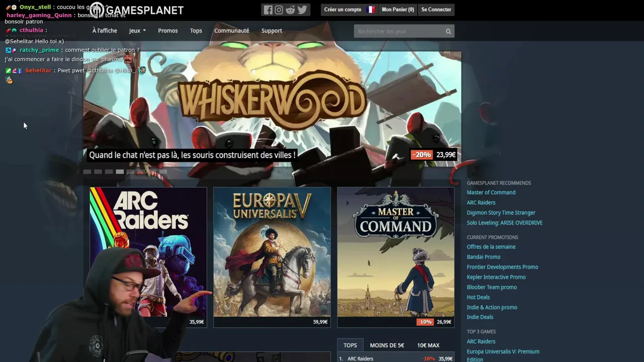Click ratchy_prime username in chat
The width and height of the screenshot is (644, 362).
39,50
